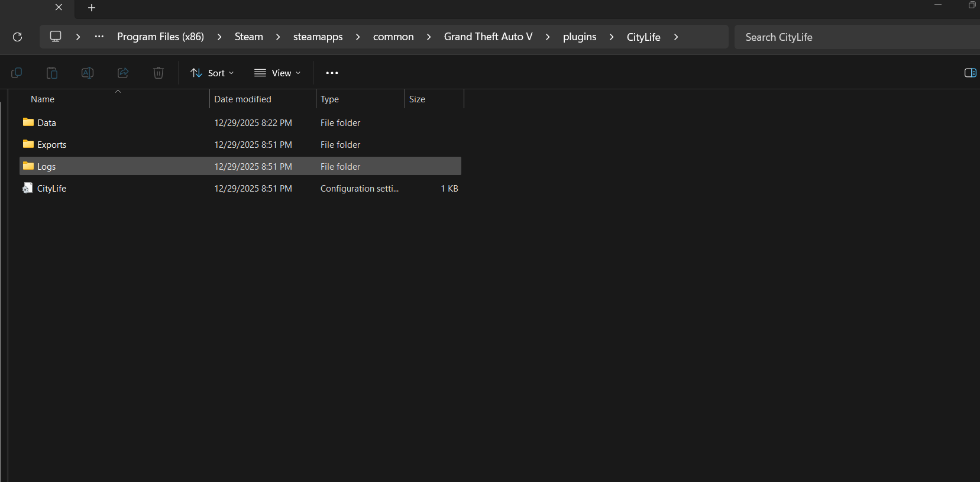Screen dimensions: 980x482
Task: Show hidden breadcrumb path ellipsis
Action: tap(99, 37)
